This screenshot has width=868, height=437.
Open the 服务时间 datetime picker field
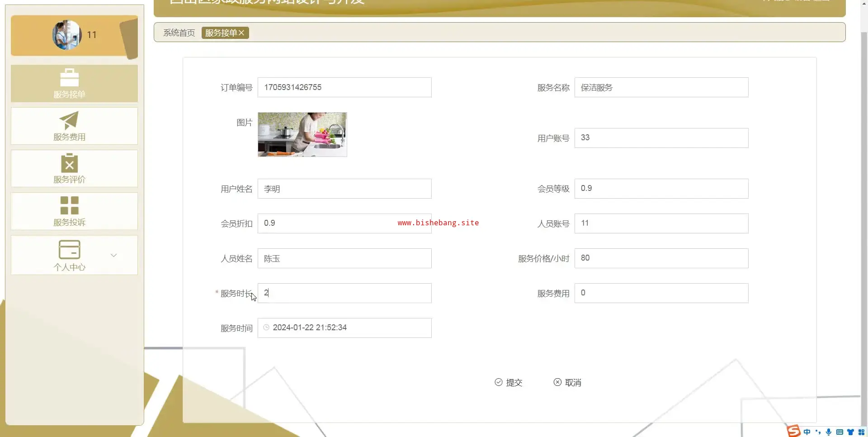(344, 328)
